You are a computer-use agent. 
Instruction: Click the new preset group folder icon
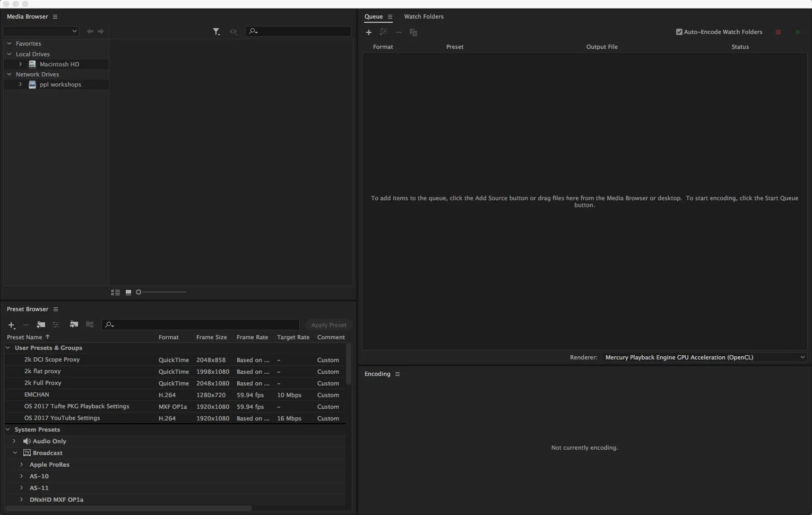(x=41, y=324)
